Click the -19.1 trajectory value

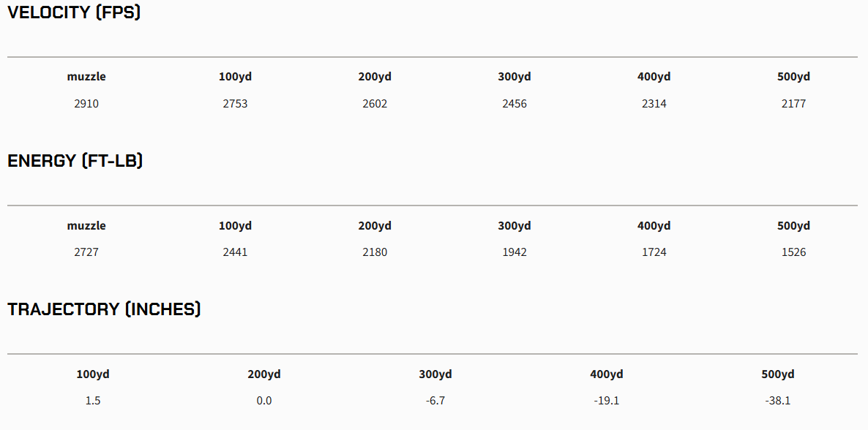click(607, 401)
